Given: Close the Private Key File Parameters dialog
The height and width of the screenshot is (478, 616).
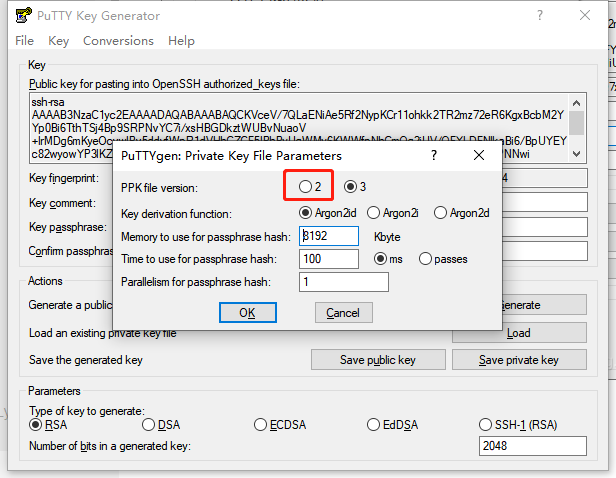Looking at the screenshot, I should point(478,155).
